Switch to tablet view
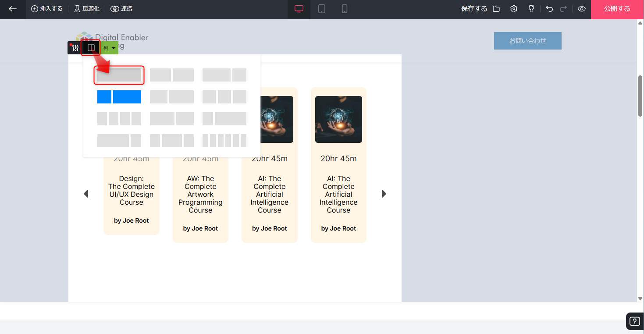This screenshot has width=644, height=334. click(322, 9)
